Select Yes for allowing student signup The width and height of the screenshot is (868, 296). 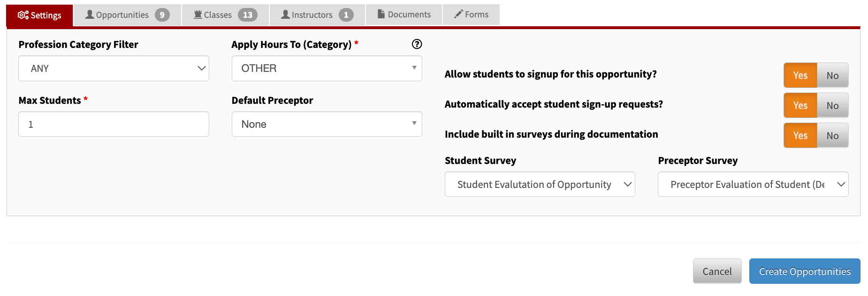click(800, 75)
